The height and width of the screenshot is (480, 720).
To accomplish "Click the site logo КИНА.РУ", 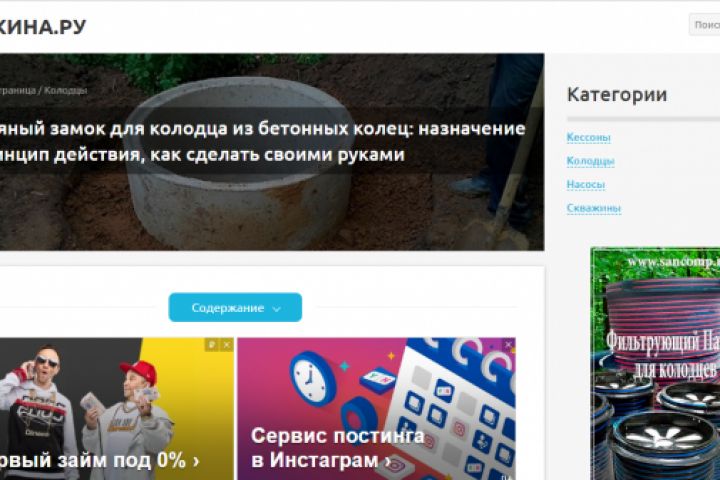I will point(42,27).
